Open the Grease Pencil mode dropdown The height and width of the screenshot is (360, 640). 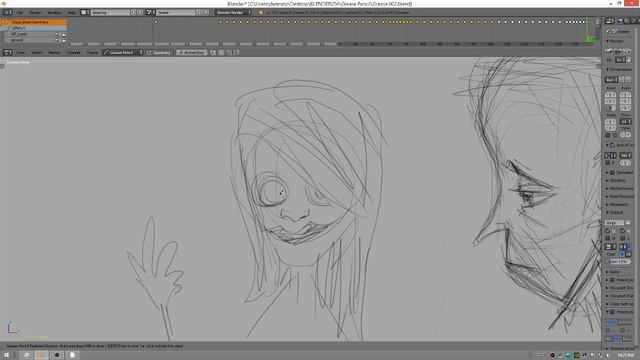(122, 53)
